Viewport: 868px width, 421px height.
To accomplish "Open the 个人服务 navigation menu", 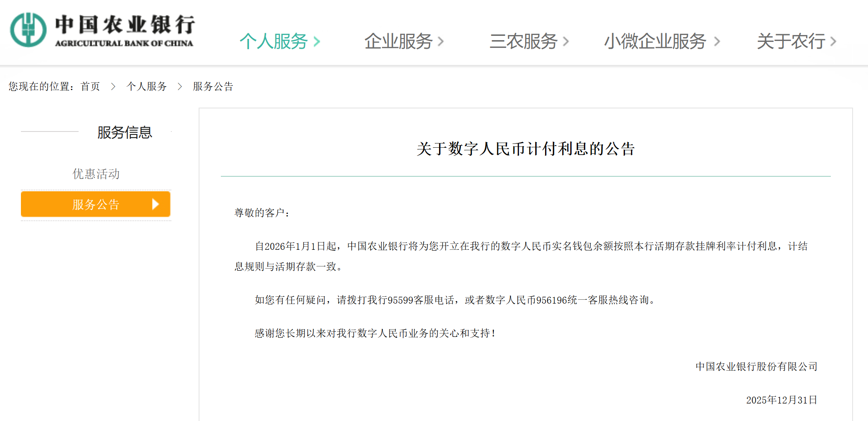I will pos(274,41).
